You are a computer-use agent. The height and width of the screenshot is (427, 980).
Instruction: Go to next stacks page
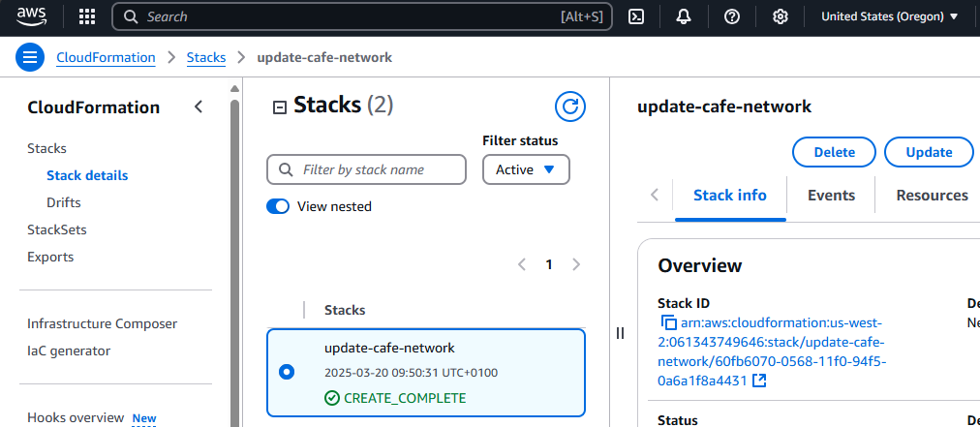tap(576, 264)
